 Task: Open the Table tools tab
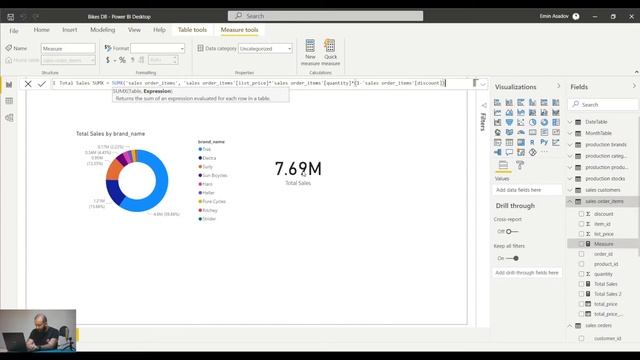point(192,30)
